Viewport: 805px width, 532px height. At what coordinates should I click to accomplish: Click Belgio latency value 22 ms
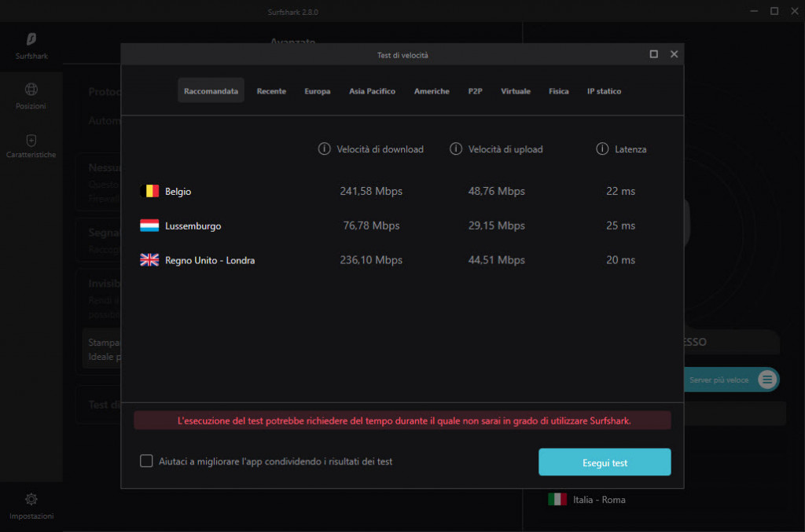point(621,192)
